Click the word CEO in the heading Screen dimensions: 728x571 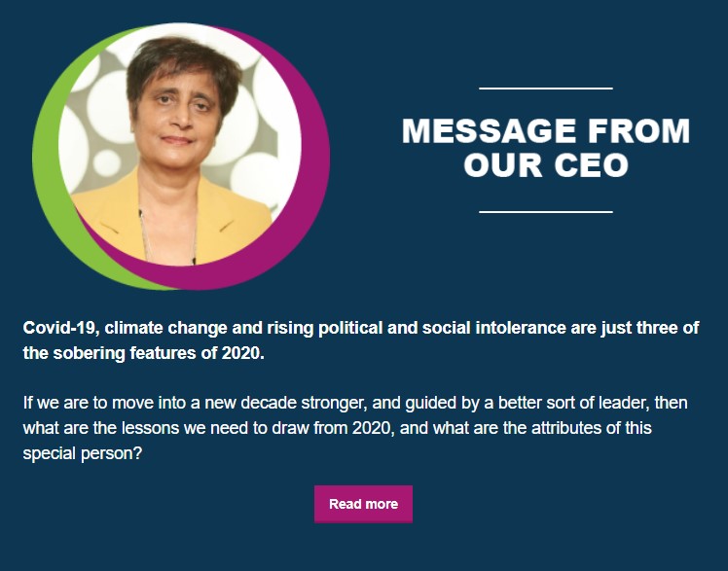click(x=592, y=165)
